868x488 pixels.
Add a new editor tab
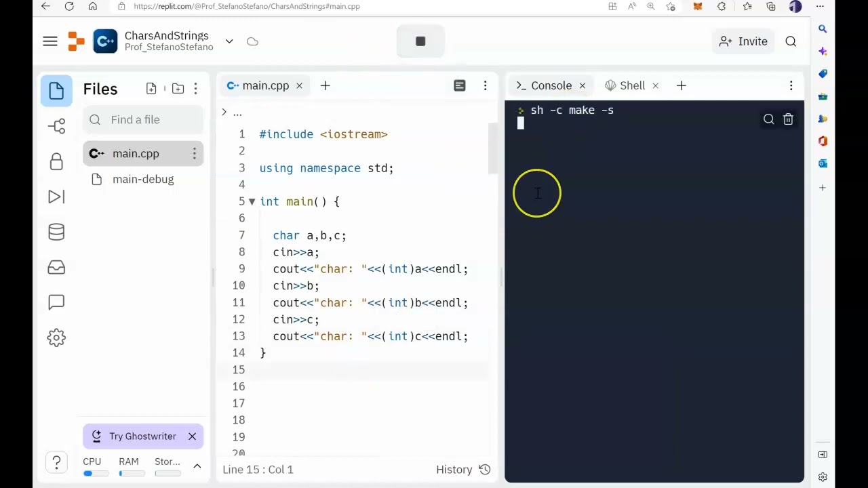tap(325, 86)
